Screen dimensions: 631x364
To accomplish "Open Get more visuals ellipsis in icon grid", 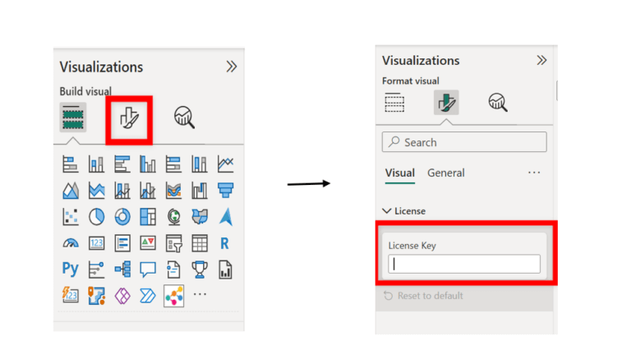I will (x=200, y=294).
